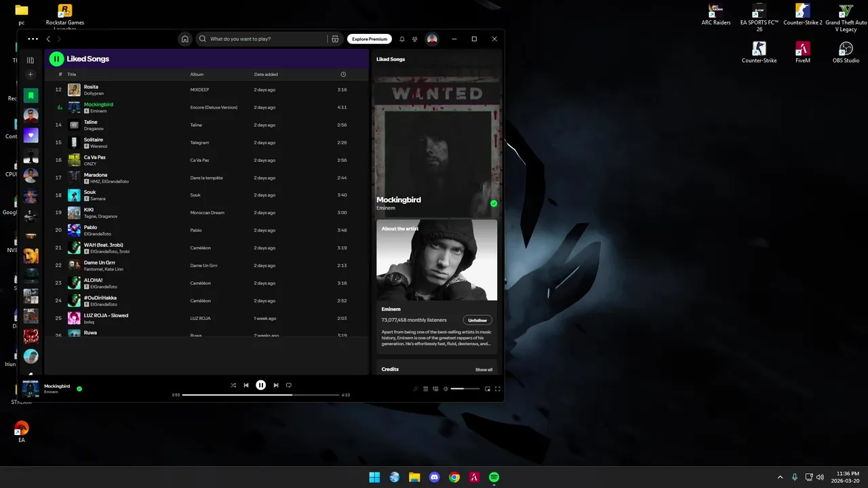868x488 pixels.
Task: Open Discord from the taskbar
Action: click(x=435, y=477)
